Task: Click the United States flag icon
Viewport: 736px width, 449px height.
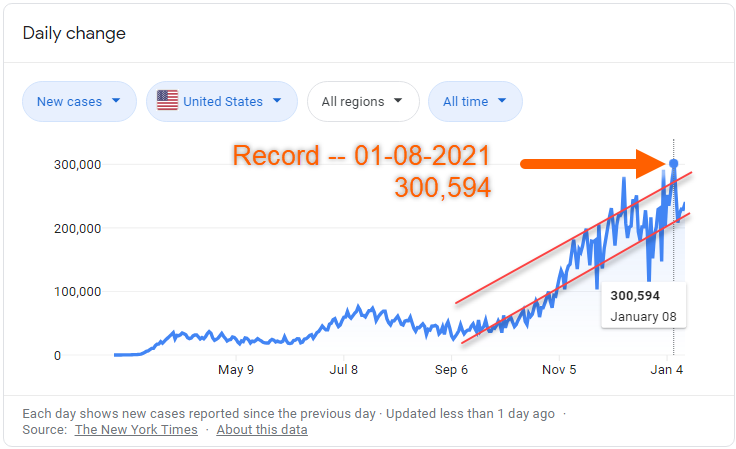Action: click(x=167, y=101)
